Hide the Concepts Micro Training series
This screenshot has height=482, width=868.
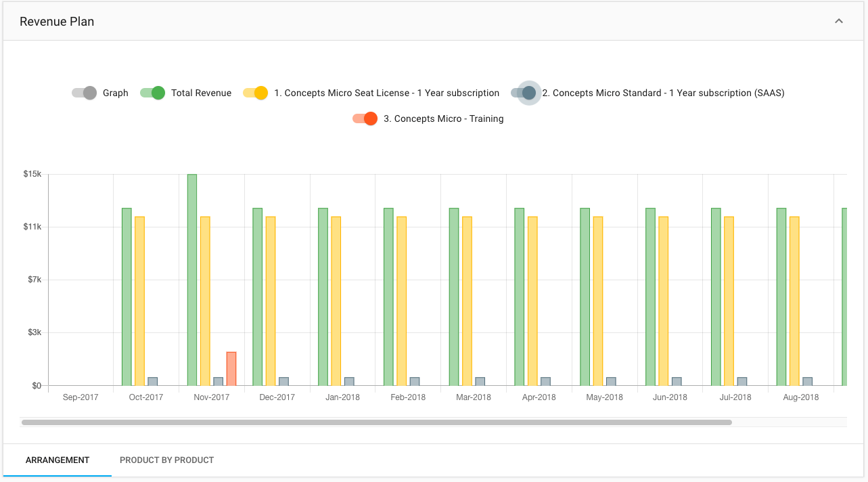pyautogui.click(x=365, y=118)
